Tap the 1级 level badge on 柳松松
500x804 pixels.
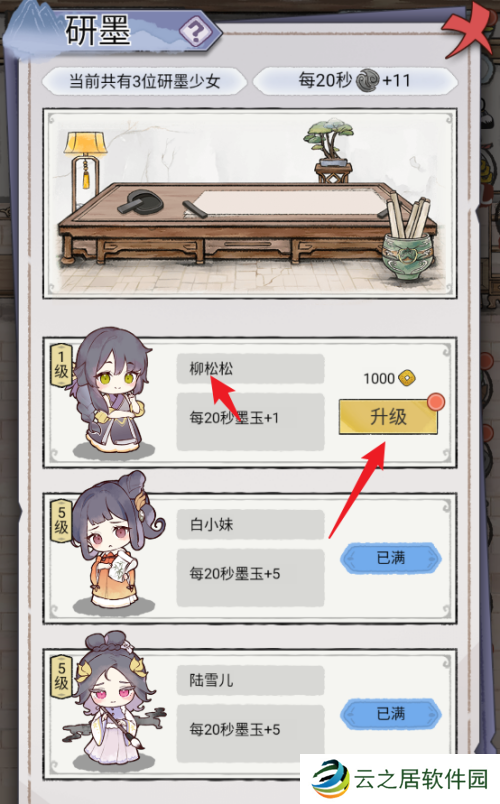coord(62,365)
